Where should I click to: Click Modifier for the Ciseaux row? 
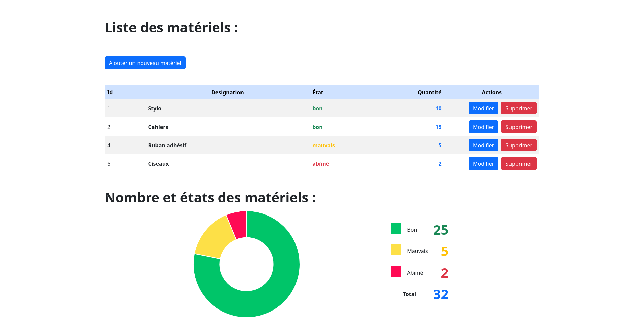coord(483,163)
